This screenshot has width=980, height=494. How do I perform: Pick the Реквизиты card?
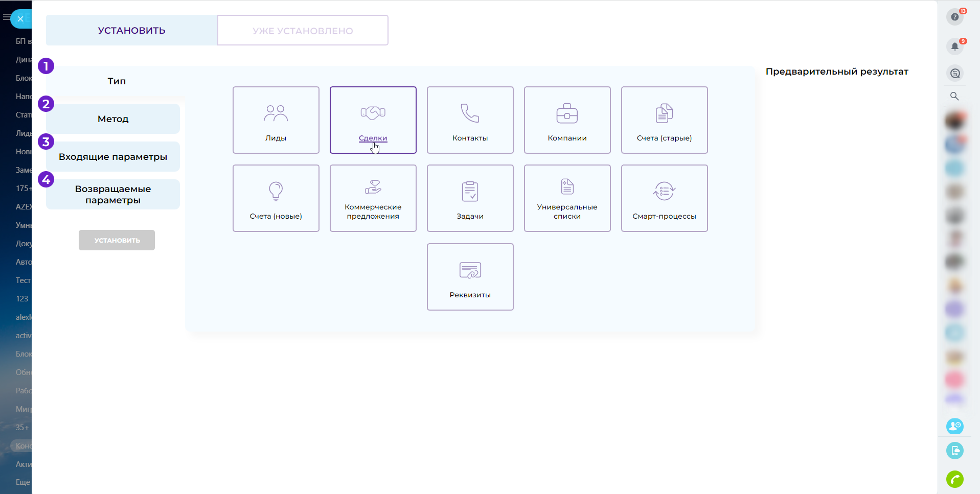[470, 277]
